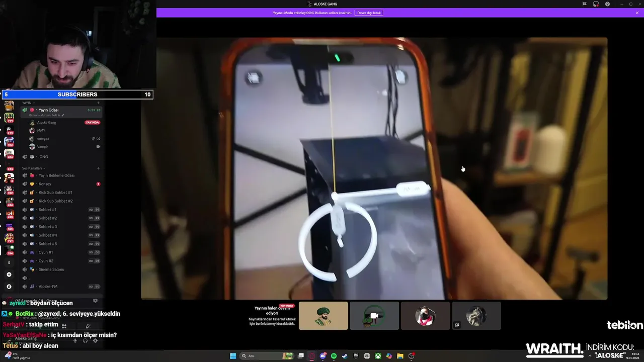Image resolution: width=644 pixels, height=362 pixels.
Task: Open Spotify from the taskbar
Action: tap(334, 356)
